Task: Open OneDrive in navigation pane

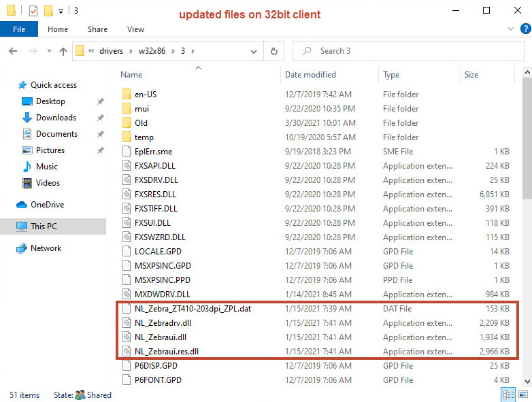Action: 46,205
